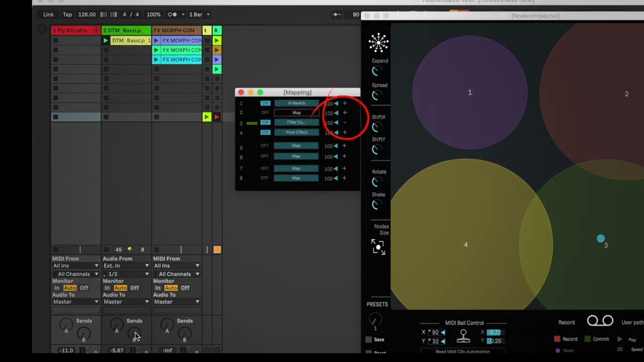This screenshot has width=644, height=362.
Task: Click the follow arrow icon in the top bar
Action: click(x=337, y=15)
